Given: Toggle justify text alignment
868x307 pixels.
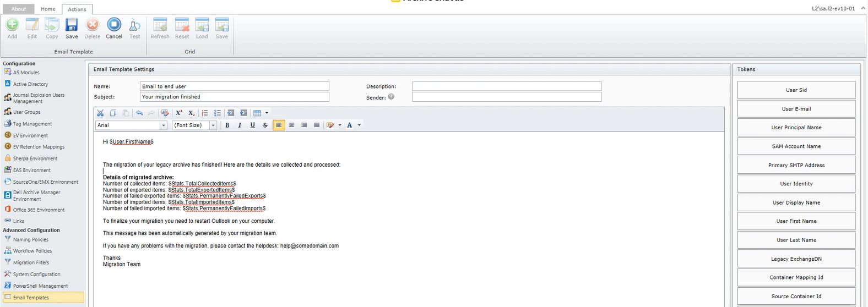Looking at the screenshot, I should (317, 125).
